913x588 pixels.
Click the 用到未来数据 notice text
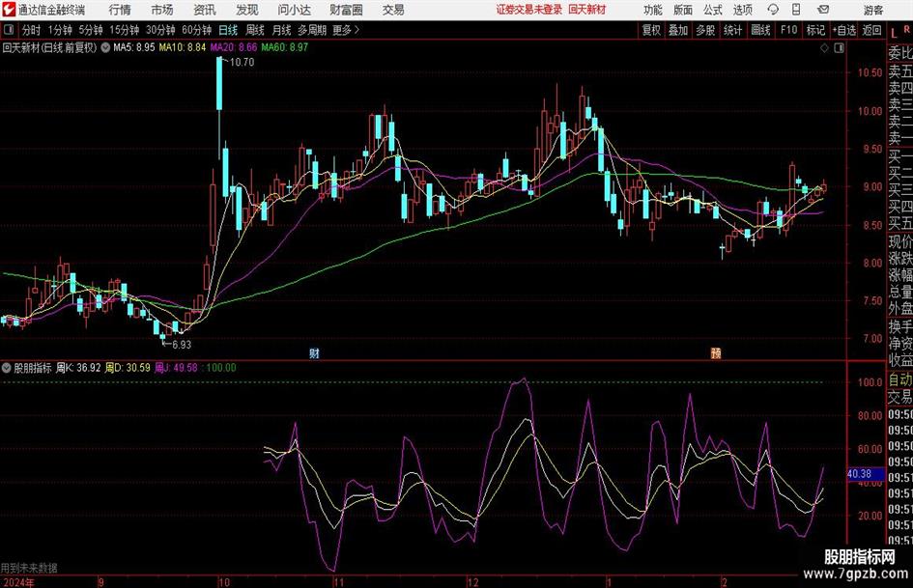tap(29, 568)
